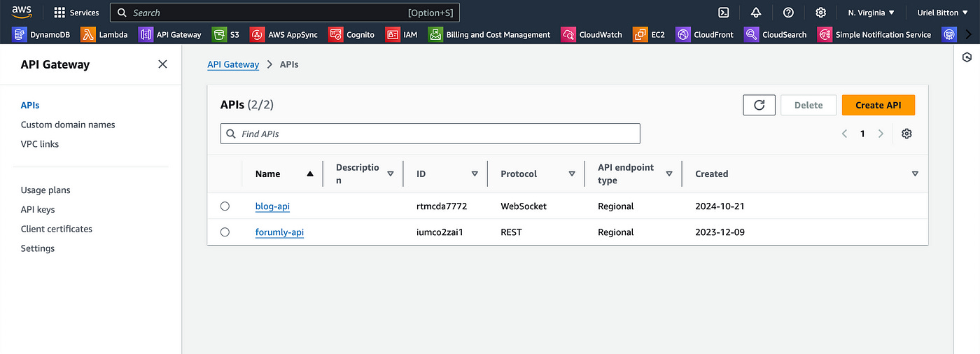Open the N. Virginia region dropdown
The width and height of the screenshot is (980, 354).
click(871, 13)
